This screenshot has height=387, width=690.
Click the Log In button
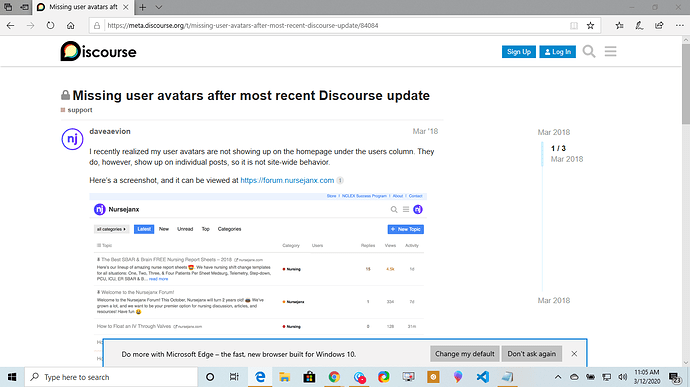coord(558,52)
